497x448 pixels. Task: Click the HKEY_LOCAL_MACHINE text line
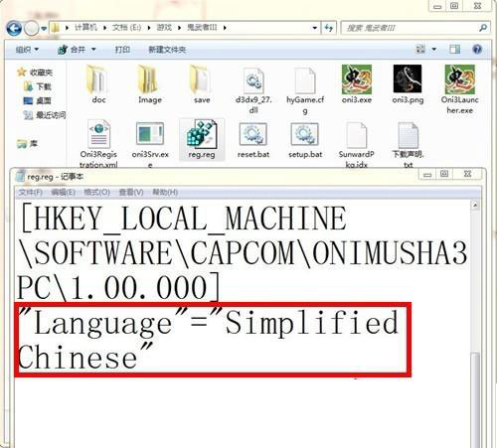(184, 219)
